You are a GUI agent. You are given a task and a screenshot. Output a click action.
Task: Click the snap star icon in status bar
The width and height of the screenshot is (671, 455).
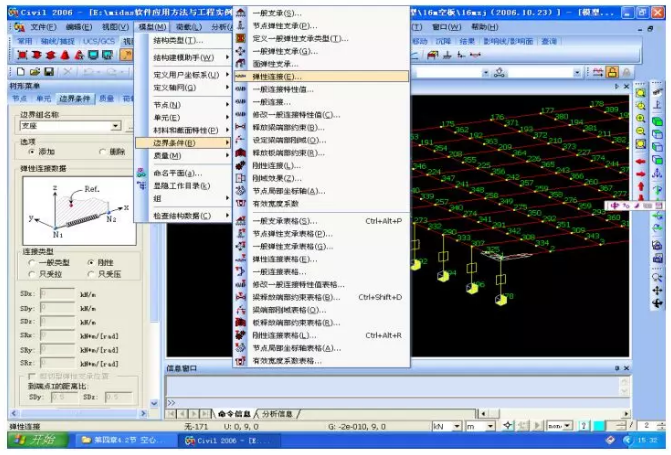508,426
